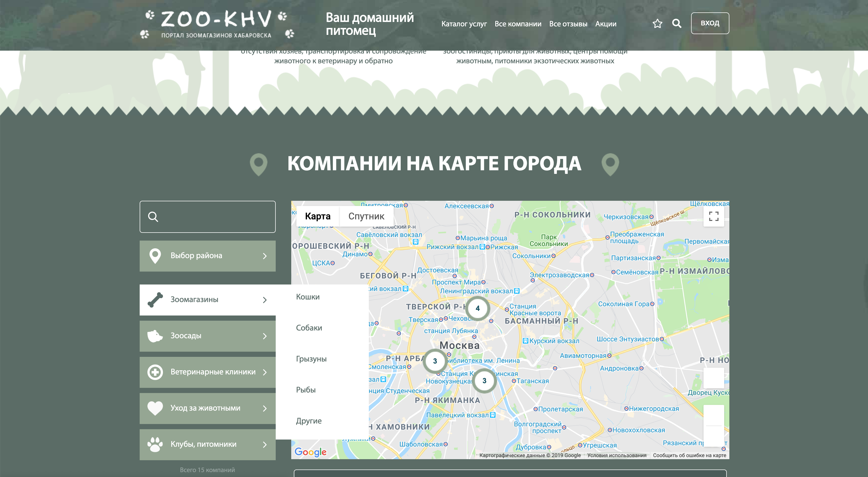Image resolution: width=868 pixels, height=477 pixels.
Task: Select the Зоосады category
Action: pos(208,336)
